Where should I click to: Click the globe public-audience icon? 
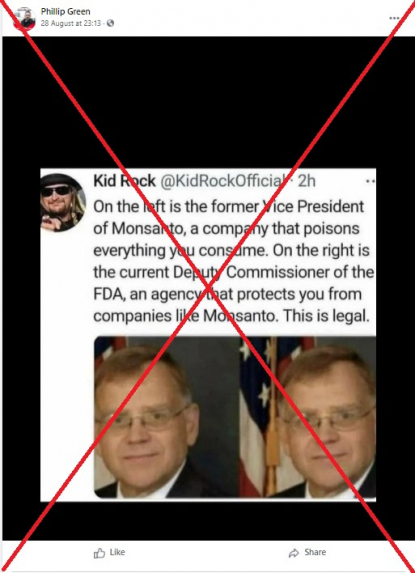tap(110, 23)
